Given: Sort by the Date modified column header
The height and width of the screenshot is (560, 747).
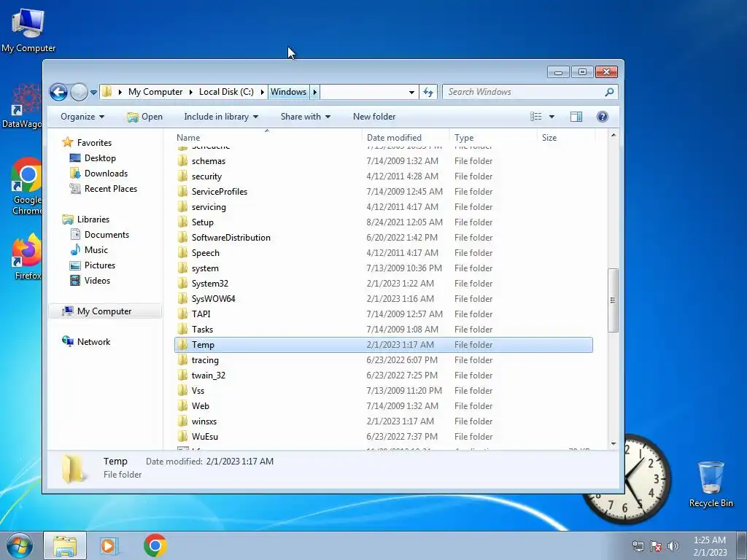Looking at the screenshot, I should tap(394, 138).
